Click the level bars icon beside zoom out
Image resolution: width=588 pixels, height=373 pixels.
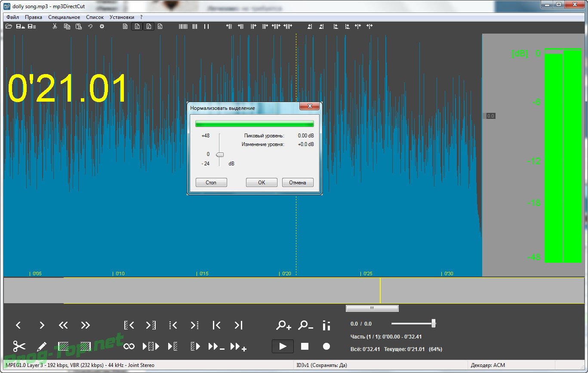(326, 326)
